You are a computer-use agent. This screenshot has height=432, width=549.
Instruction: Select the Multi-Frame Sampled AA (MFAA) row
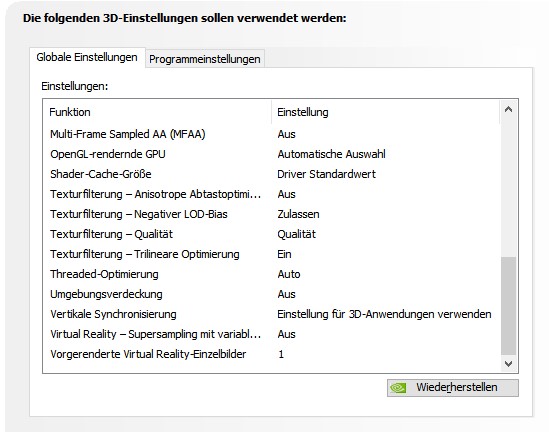click(272, 134)
